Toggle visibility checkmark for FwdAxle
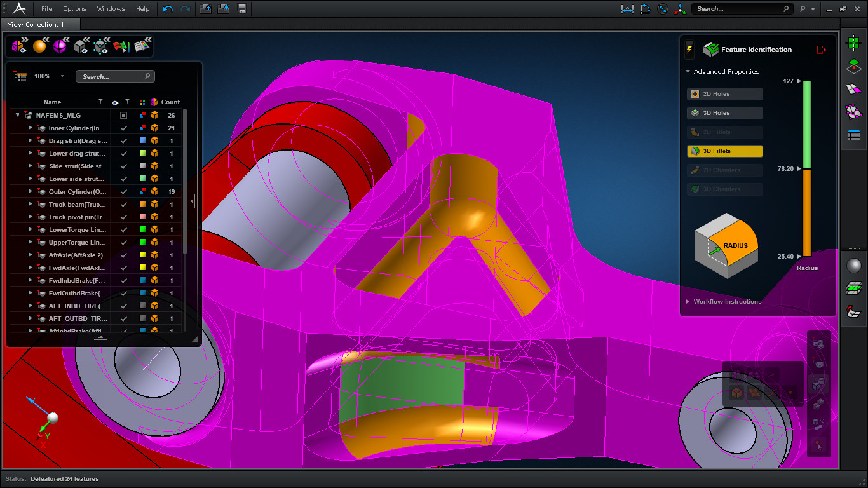The width and height of the screenshot is (868, 488). [x=124, y=268]
